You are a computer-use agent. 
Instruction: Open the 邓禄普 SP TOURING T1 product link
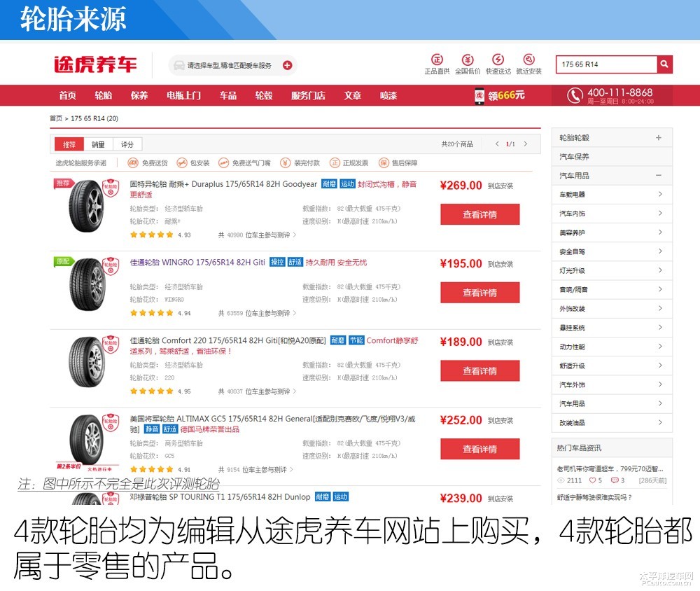220,496
